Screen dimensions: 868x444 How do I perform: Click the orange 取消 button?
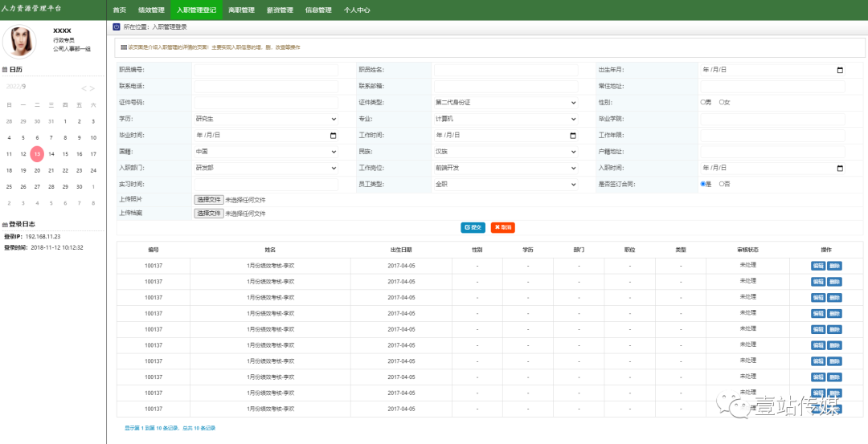(503, 227)
